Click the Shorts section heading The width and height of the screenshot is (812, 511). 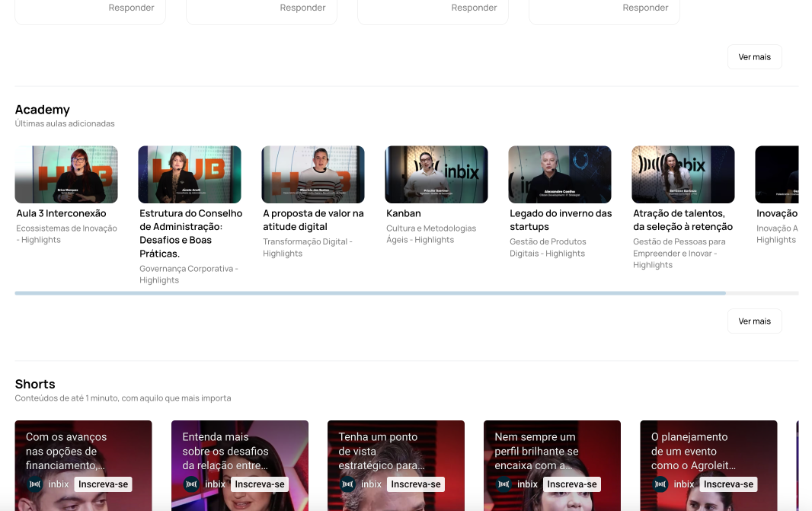click(x=35, y=384)
